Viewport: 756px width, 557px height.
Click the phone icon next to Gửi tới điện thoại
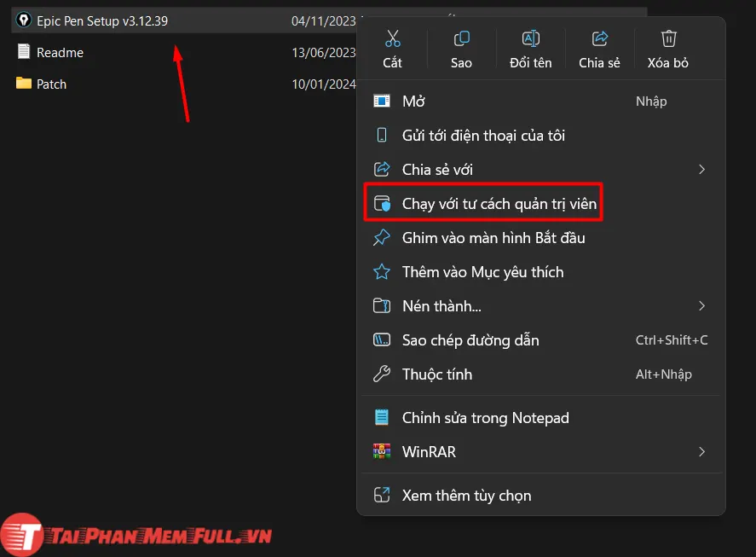[x=380, y=135]
